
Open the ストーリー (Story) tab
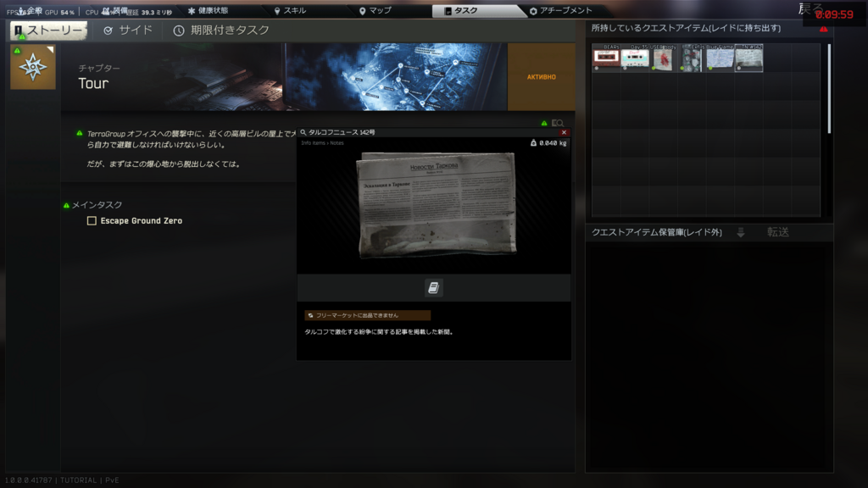point(49,30)
